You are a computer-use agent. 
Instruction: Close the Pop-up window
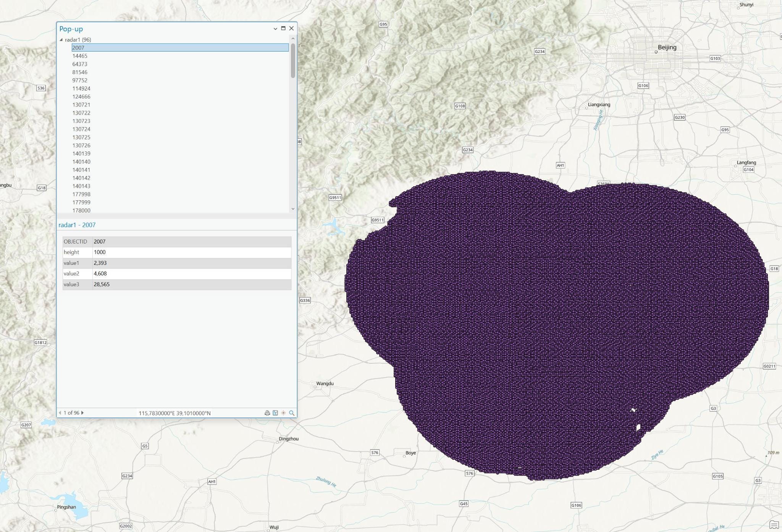(292, 28)
